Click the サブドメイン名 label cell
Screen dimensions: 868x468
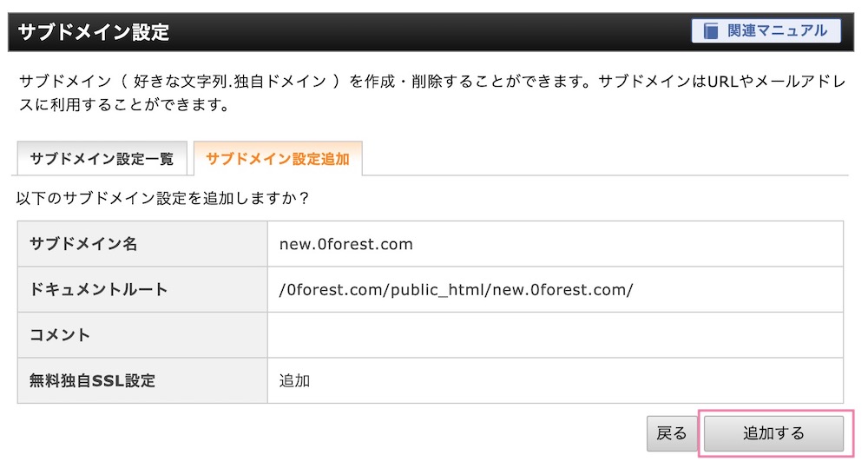pos(142,244)
